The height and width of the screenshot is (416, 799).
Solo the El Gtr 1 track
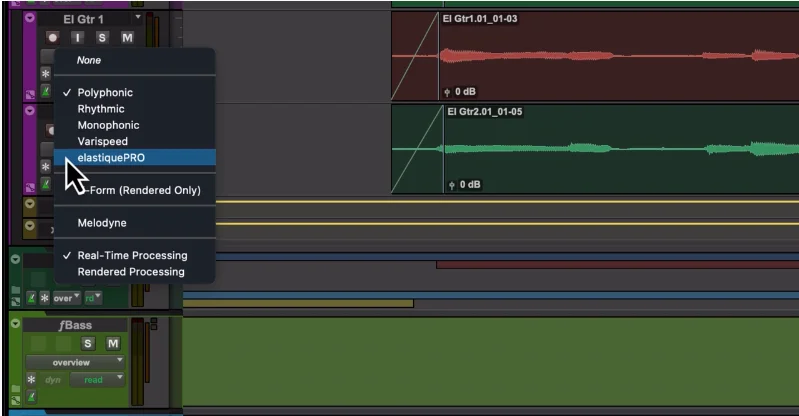click(x=102, y=37)
